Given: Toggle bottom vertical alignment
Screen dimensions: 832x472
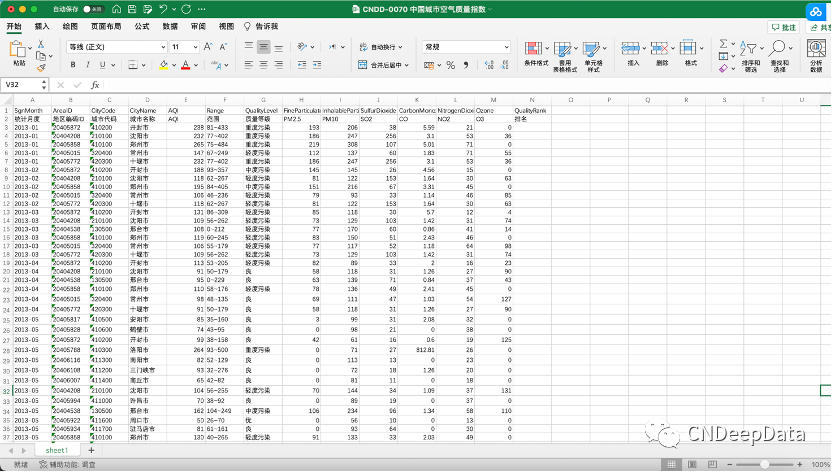Looking at the screenshot, I should [279, 47].
